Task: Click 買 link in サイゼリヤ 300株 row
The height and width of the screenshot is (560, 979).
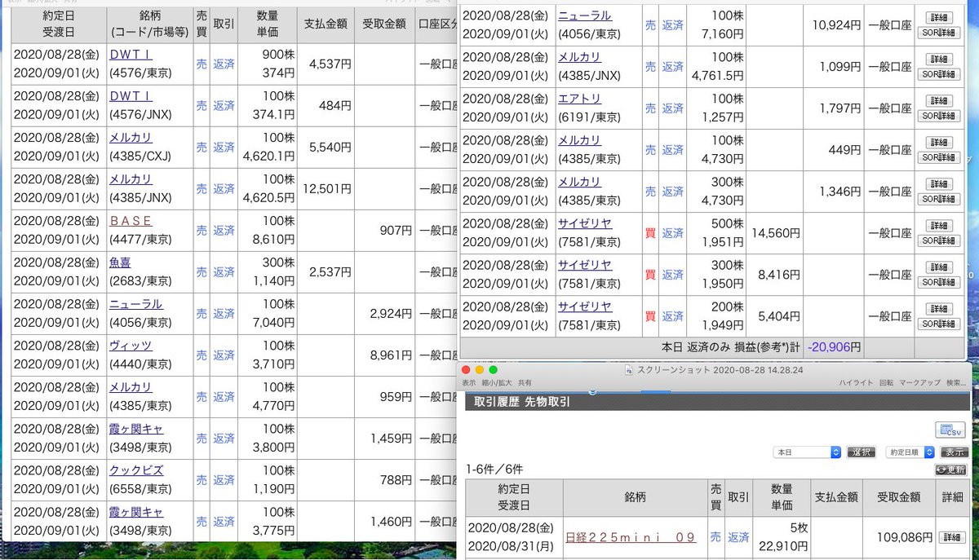Action: pyautogui.click(x=650, y=275)
